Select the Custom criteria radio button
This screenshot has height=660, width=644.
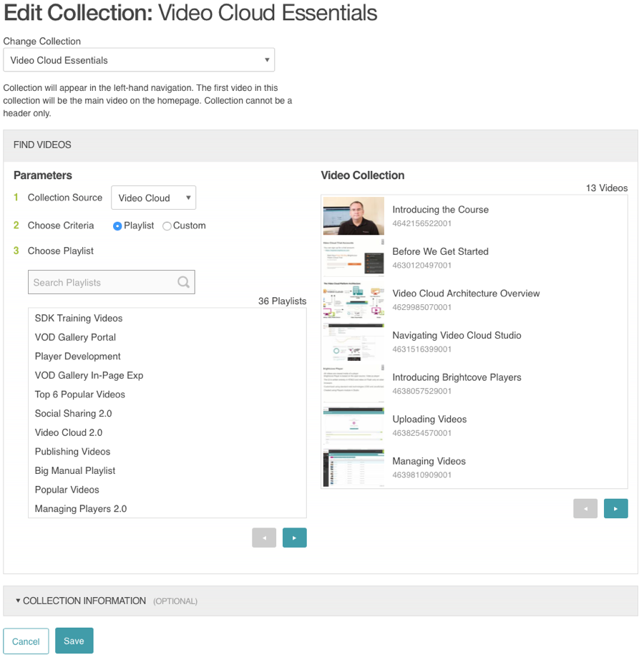pyautogui.click(x=167, y=226)
